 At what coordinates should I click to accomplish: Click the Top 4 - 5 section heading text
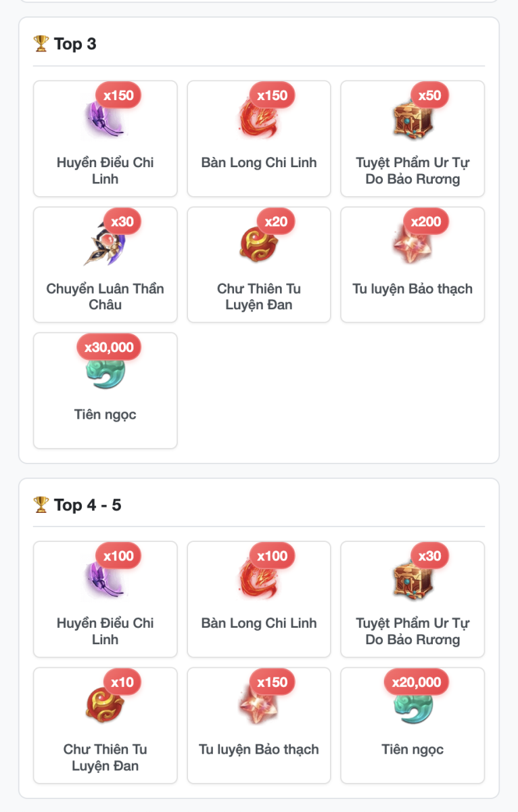coord(88,505)
